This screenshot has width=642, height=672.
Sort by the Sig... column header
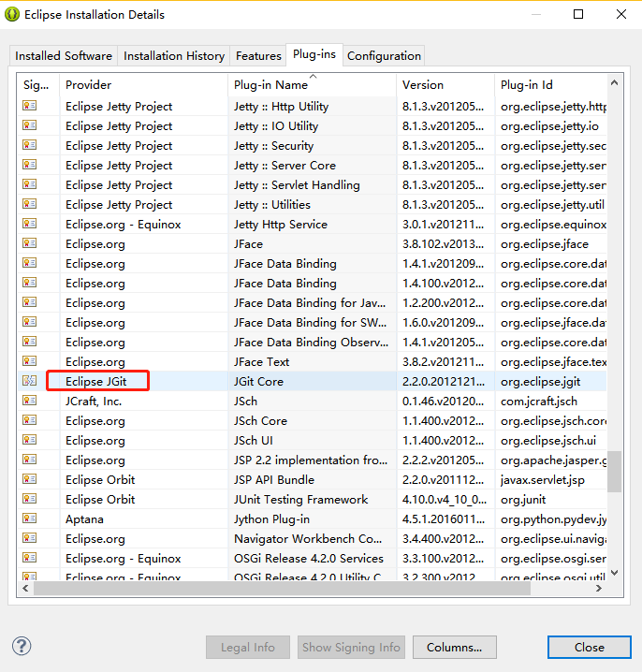click(x=37, y=85)
